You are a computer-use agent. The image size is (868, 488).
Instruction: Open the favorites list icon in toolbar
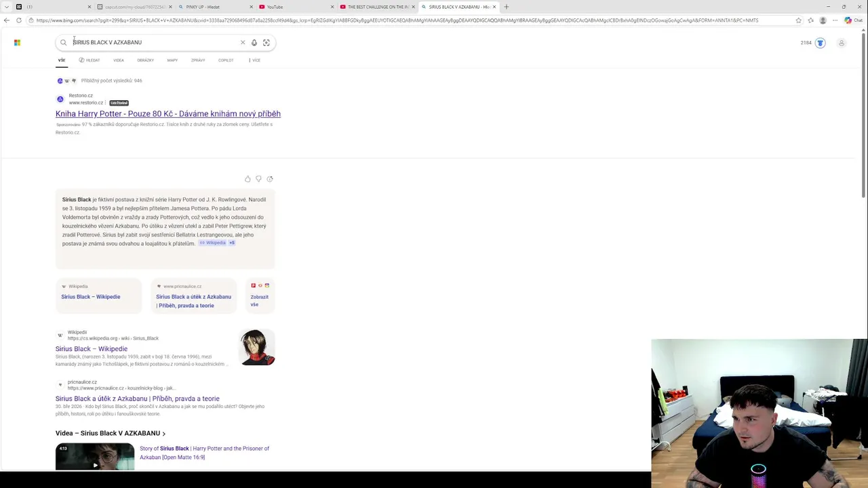(810, 20)
